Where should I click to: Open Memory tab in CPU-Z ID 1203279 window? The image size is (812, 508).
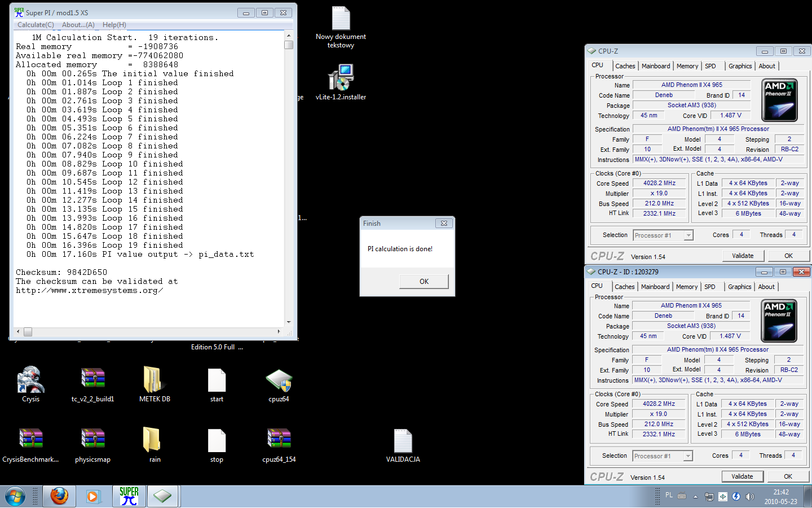pyautogui.click(x=687, y=287)
